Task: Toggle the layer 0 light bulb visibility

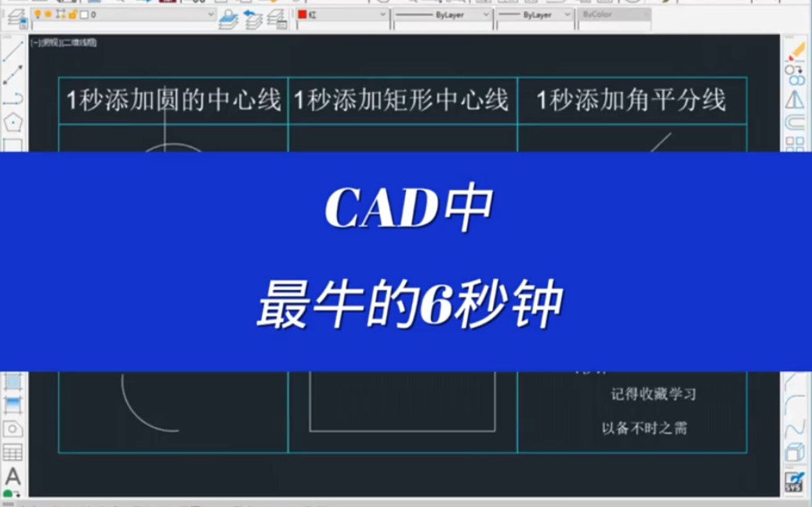Action: point(37,13)
